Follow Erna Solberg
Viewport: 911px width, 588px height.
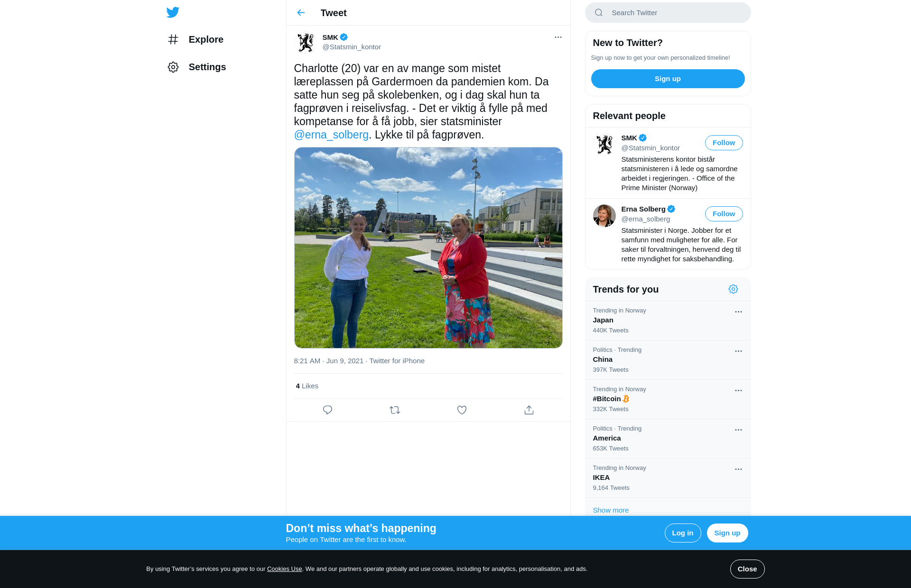point(724,214)
